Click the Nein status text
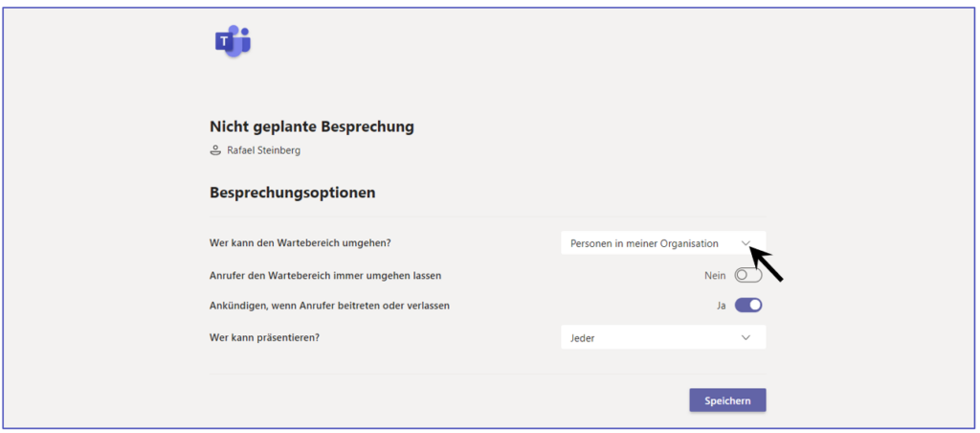The image size is (980, 433). click(715, 275)
